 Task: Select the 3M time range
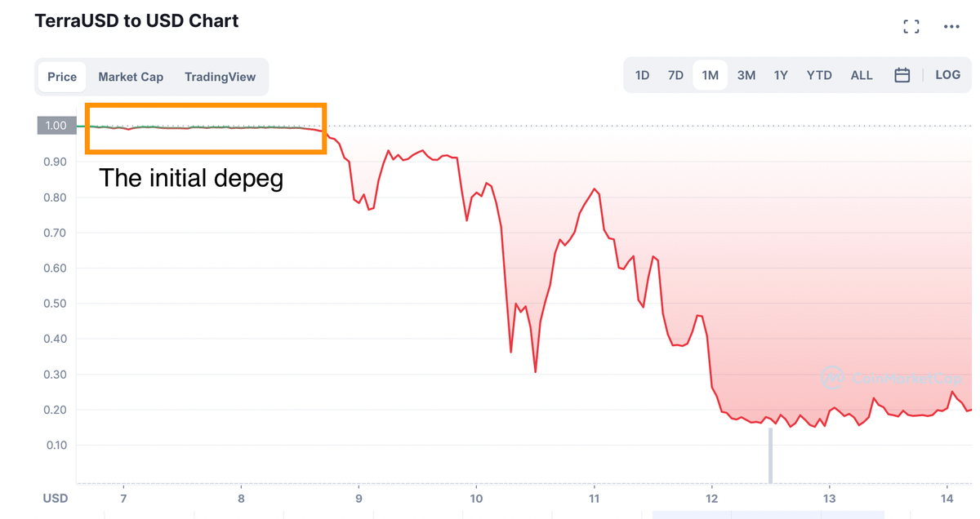point(746,75)
